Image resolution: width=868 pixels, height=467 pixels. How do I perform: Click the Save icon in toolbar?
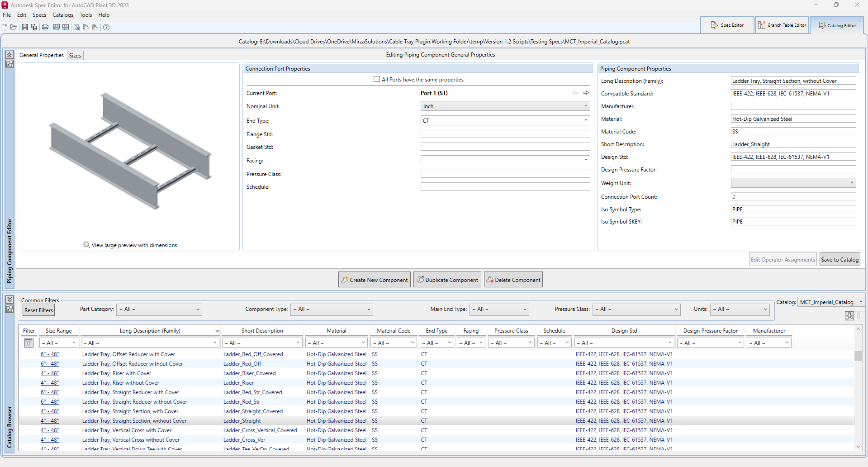point(25,27)
